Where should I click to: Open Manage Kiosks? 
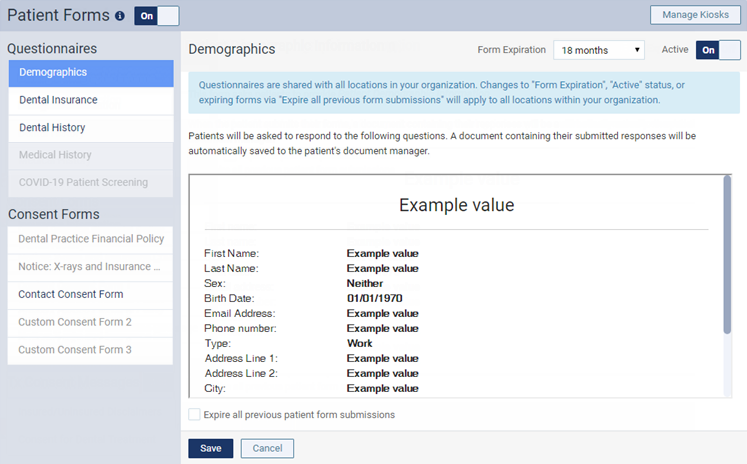(x=695, y=15)
